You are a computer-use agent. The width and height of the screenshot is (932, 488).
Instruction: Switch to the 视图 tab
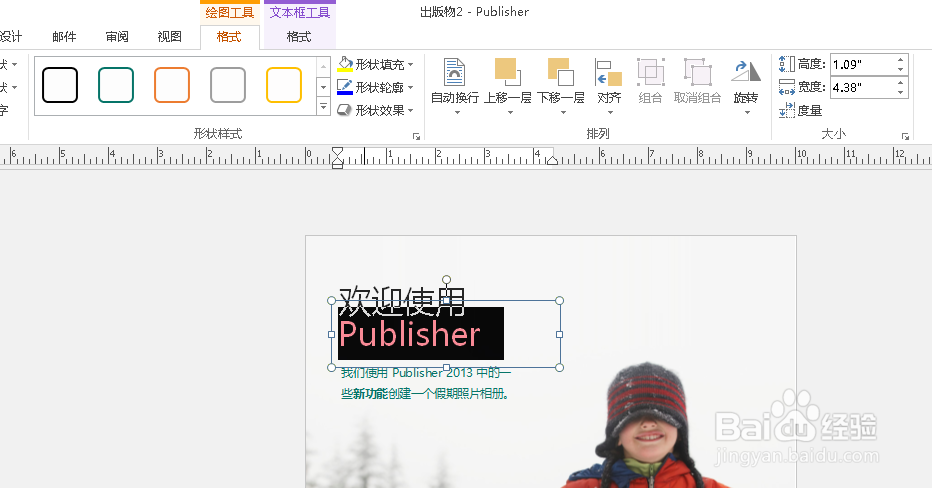pos(169,37)
